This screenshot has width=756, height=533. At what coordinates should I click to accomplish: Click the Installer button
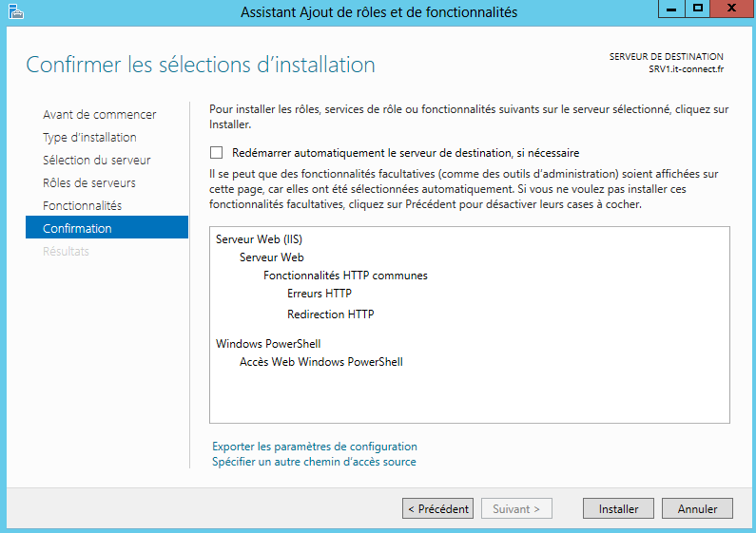click(x=618, y=509)
